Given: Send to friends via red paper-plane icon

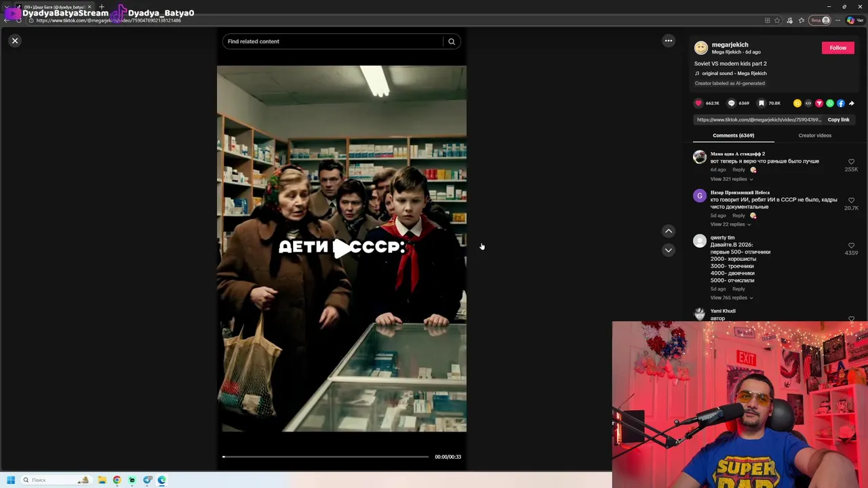Looking at the screenshot, I should click(x=819, y=103).
